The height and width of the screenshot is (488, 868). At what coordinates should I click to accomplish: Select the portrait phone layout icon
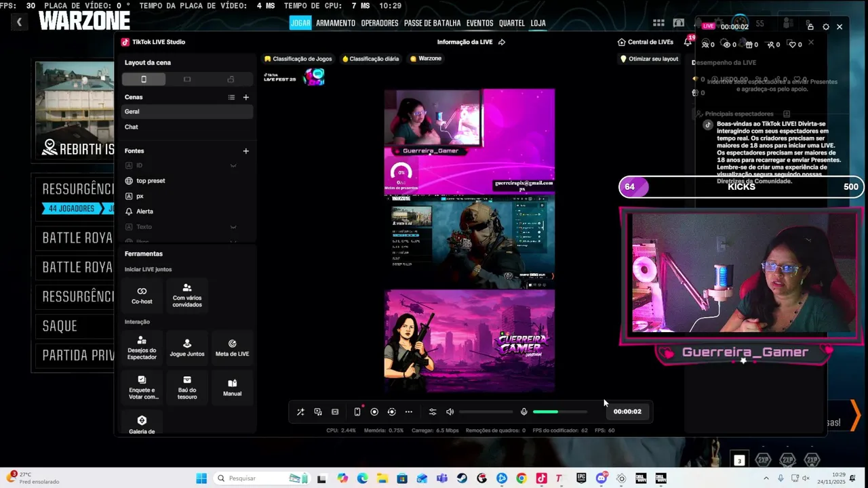144,79
